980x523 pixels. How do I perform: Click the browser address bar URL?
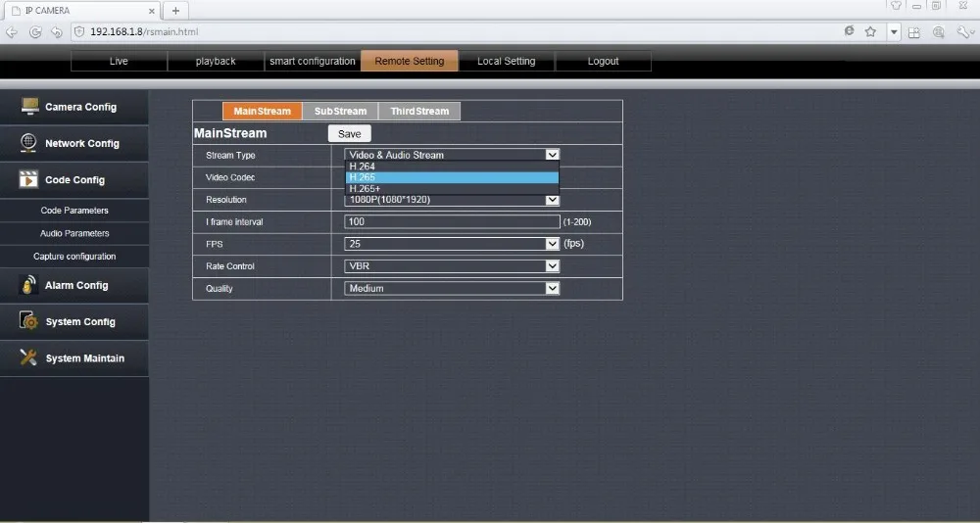144,32
